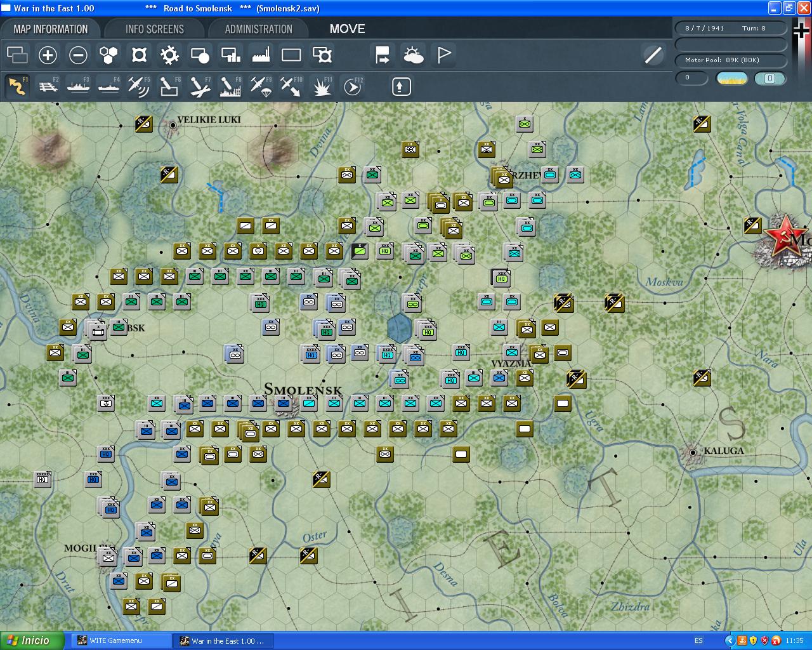Select the F6 bomb-over-box mode icon
Screen dimensions: 812x650
coord(169,86)
